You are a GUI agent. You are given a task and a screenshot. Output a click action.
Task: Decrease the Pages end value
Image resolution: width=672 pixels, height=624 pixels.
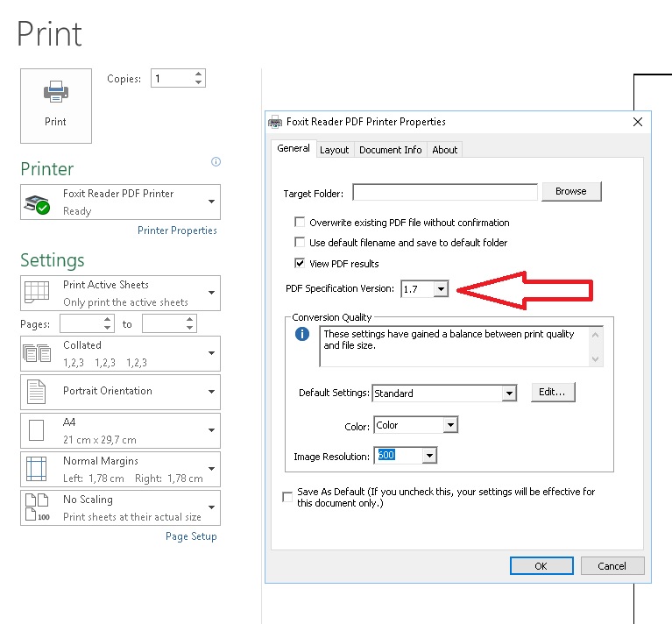[190, 328]
